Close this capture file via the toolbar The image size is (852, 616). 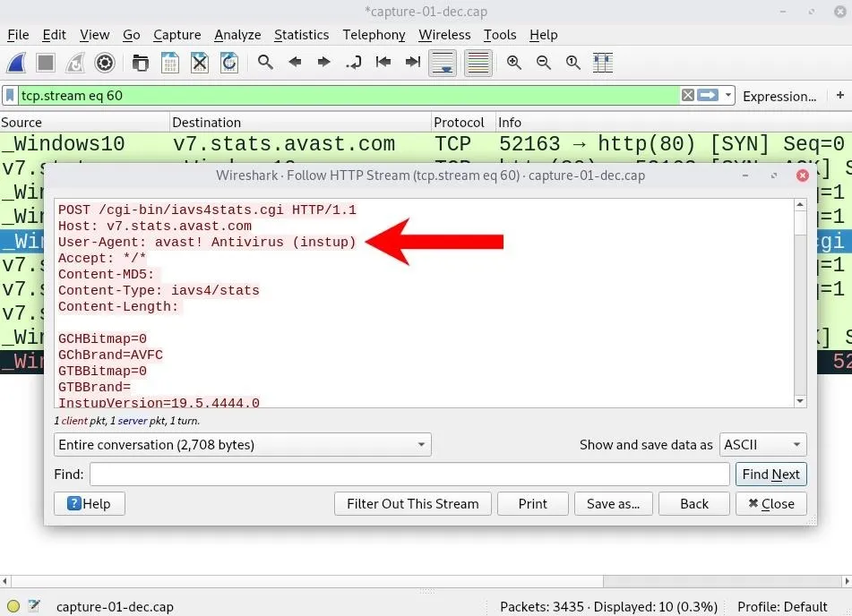[200, 63]
